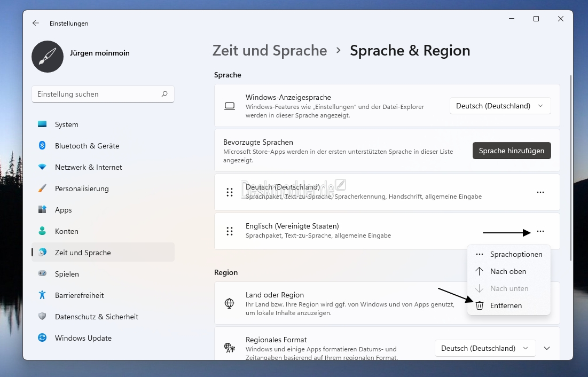588x377 pixels.
Task: Choose Nach oben in the context menu
Action: pyautogui.click(x=509, y=271)
